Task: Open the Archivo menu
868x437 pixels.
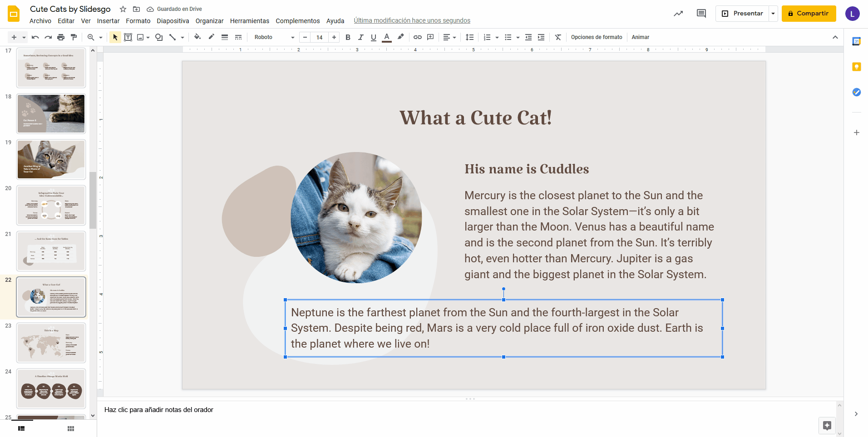Action: [x=40, y=21]
